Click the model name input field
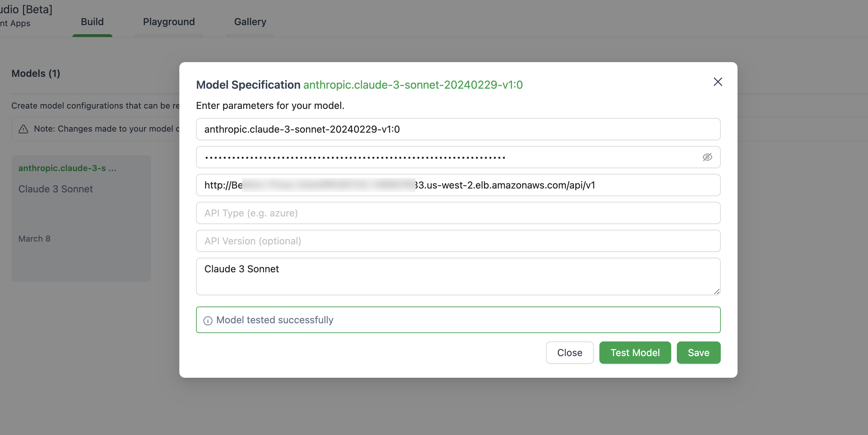The width and height of the screenshot is (868, 435). pos(458,129)
